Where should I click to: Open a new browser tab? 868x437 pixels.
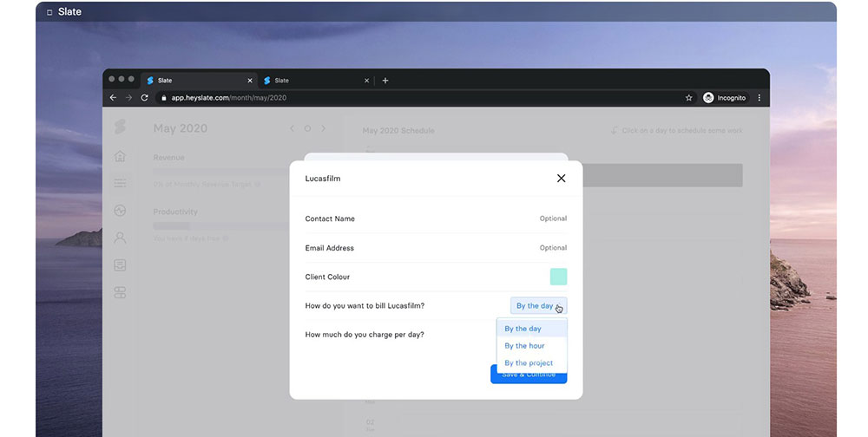tap(385, 81)
